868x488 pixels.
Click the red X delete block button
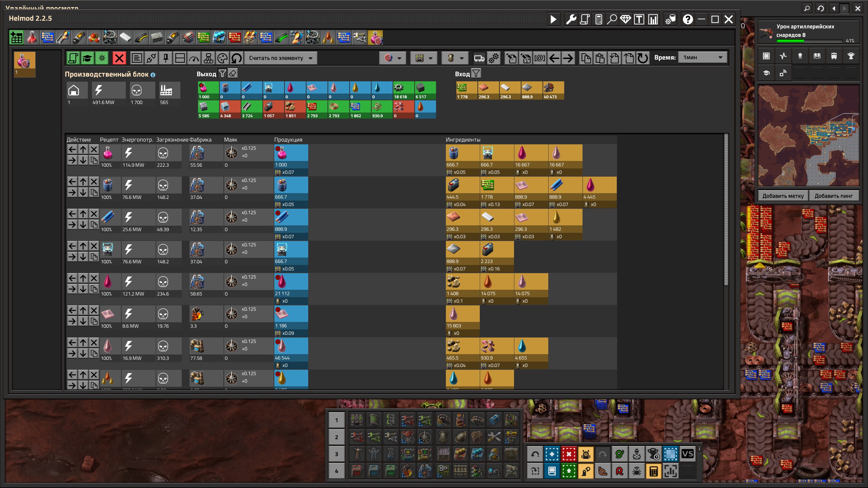click(x=119, y=58)
